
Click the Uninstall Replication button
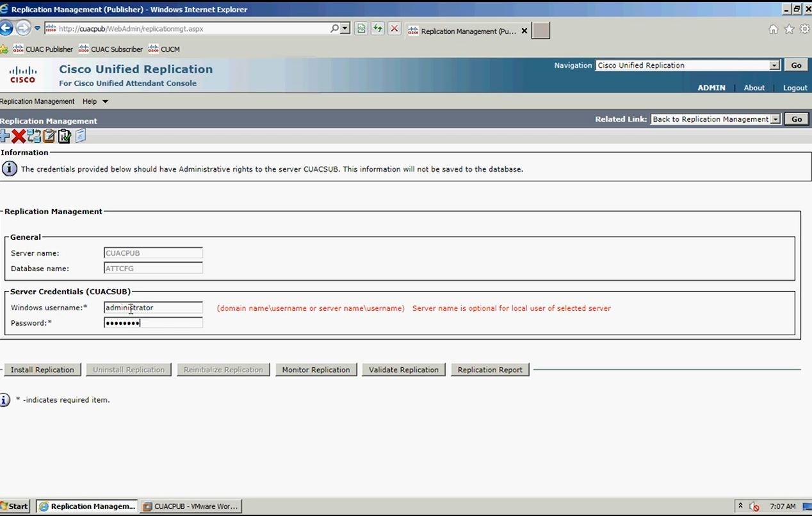[x=129, y=370]
